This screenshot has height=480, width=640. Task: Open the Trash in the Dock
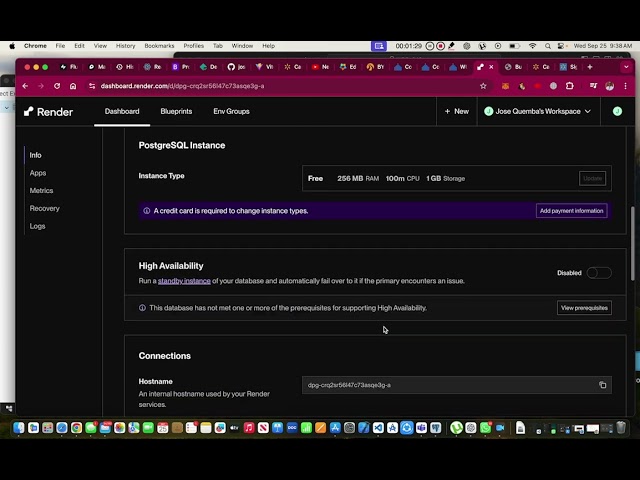[621, 427]
